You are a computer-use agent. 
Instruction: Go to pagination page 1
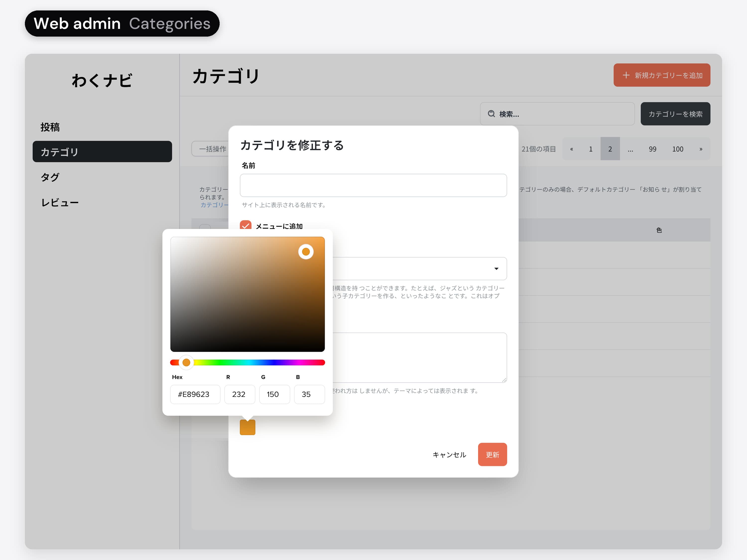(591, 149)
